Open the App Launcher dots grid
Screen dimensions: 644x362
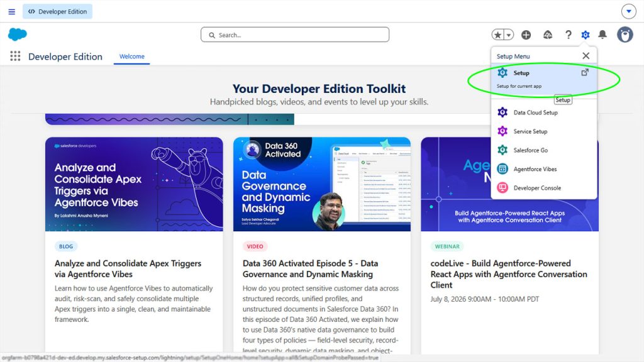point(15,56)
